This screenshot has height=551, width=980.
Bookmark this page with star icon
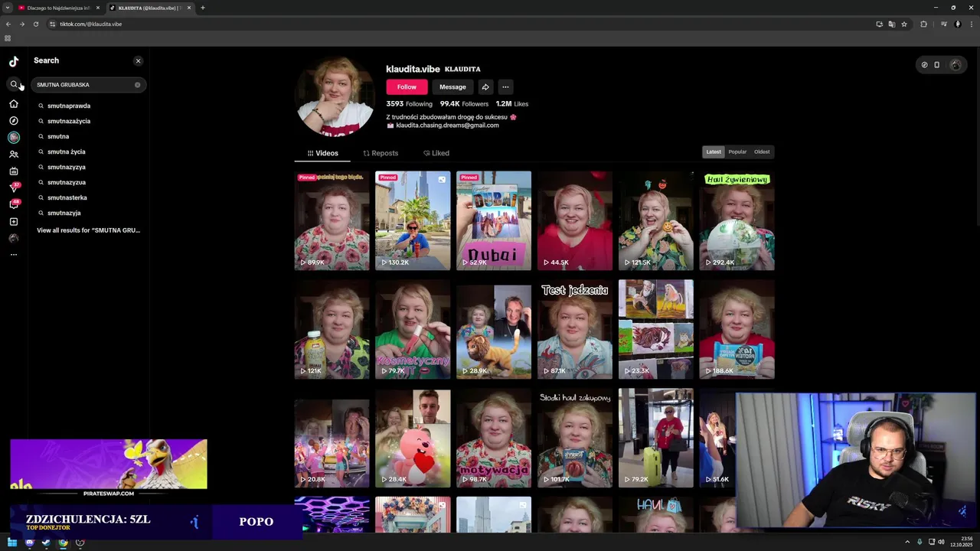point(904,24)
